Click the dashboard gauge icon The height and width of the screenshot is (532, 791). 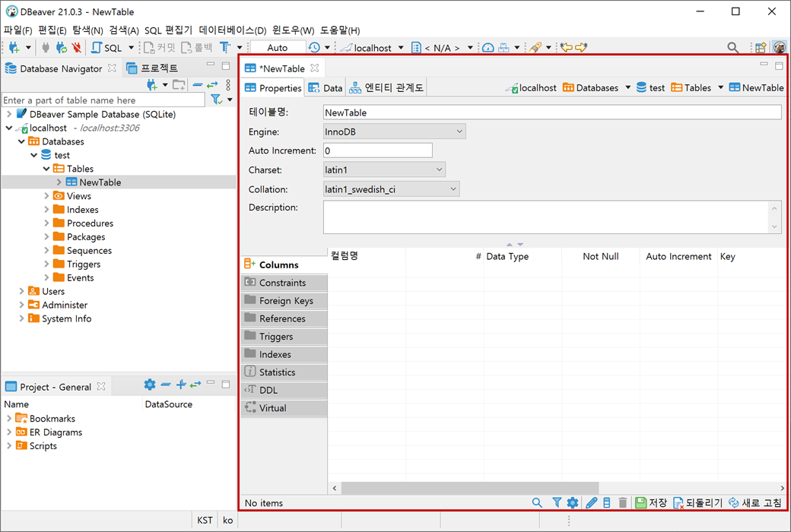tap(488, 47)
